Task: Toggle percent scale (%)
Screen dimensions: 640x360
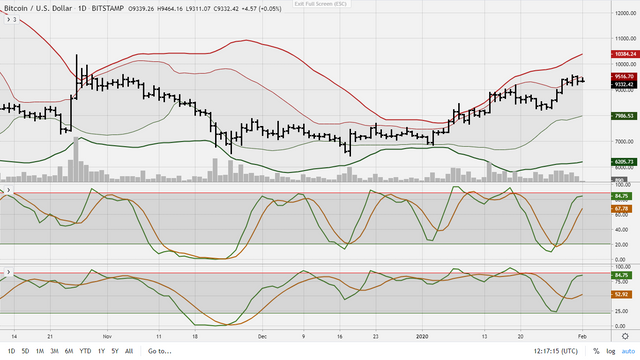Action: click(x=596, y=351)
